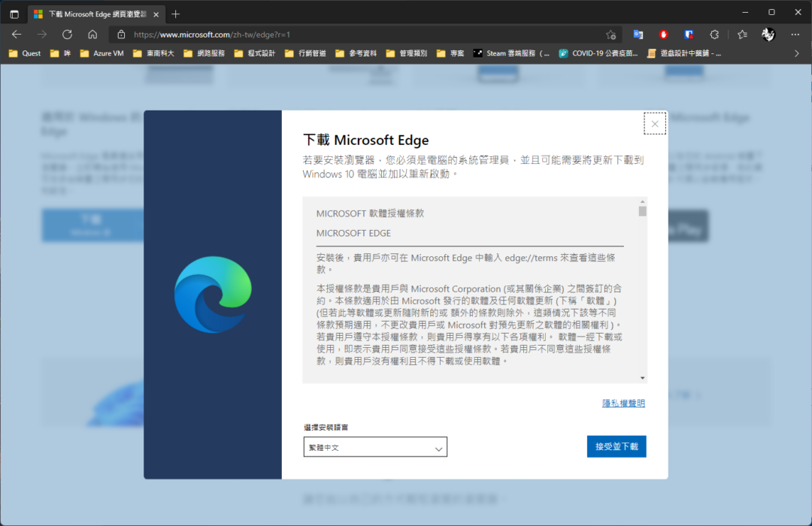Click the 接受並下載 button
The image size is (812, 526).
617,446
